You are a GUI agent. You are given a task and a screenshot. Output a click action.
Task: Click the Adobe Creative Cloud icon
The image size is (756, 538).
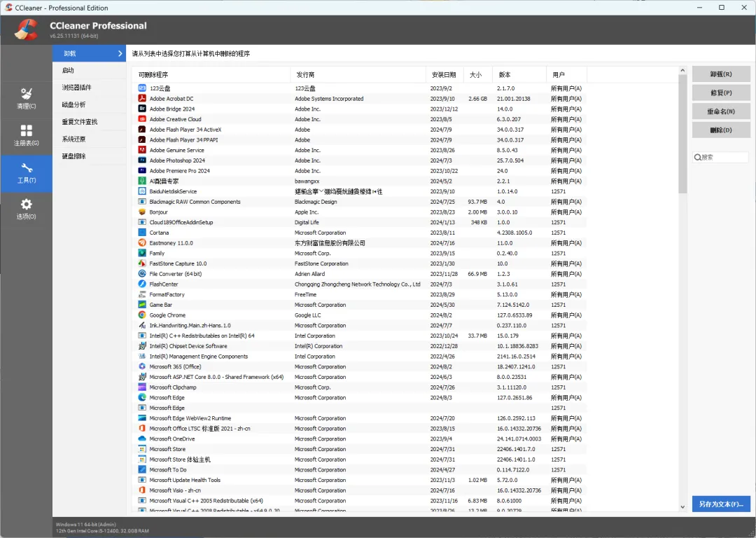(x=141, y=119)
